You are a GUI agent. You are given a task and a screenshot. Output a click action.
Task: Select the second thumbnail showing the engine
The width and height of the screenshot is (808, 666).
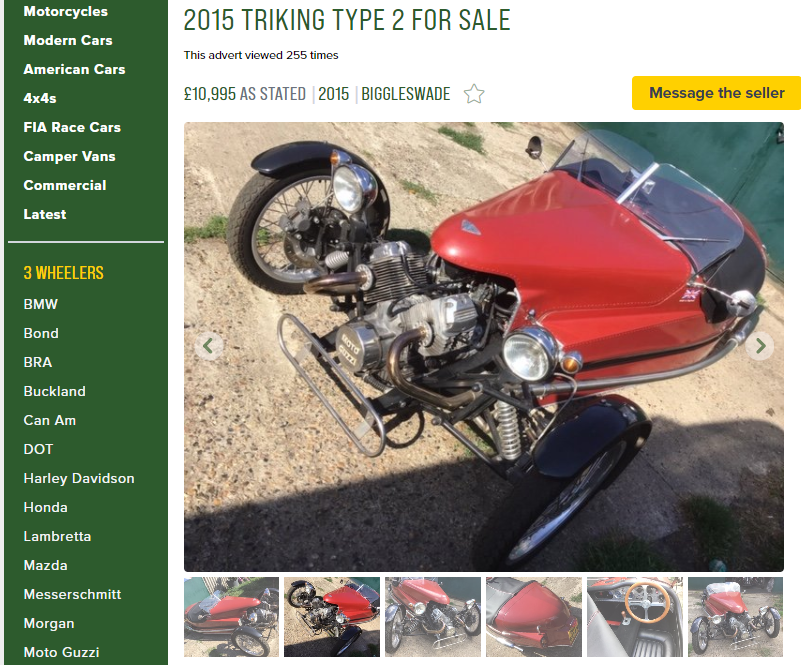(x=332, y=617)
